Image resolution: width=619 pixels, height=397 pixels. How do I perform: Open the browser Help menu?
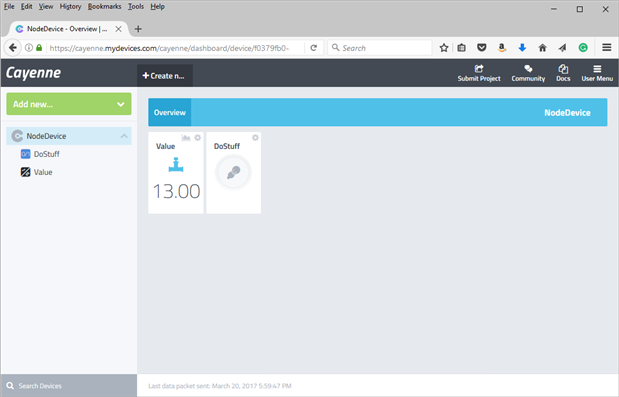[x=158, y=6]
